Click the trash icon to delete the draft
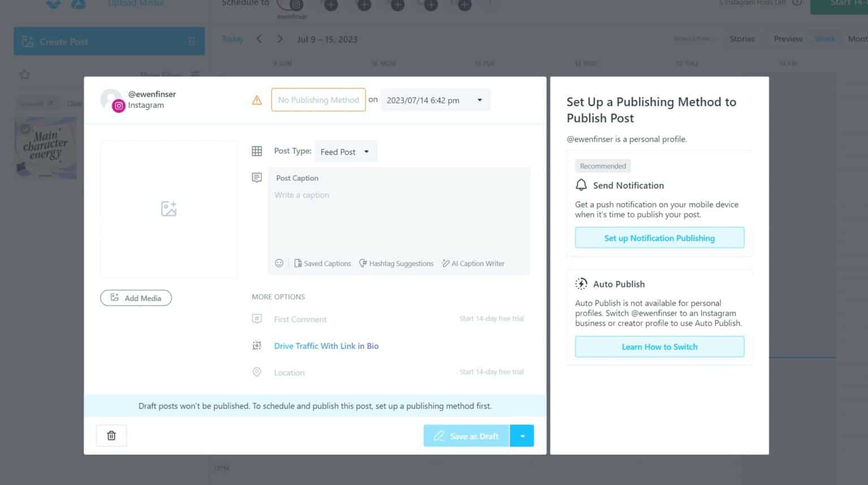The image size is (868, 485). coord(111,435)
